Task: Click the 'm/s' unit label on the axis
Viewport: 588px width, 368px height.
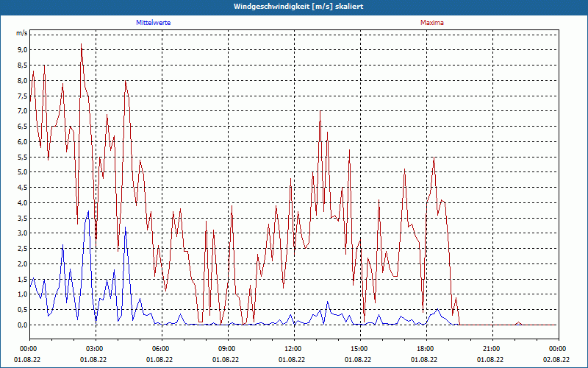Action: [21, 33]
